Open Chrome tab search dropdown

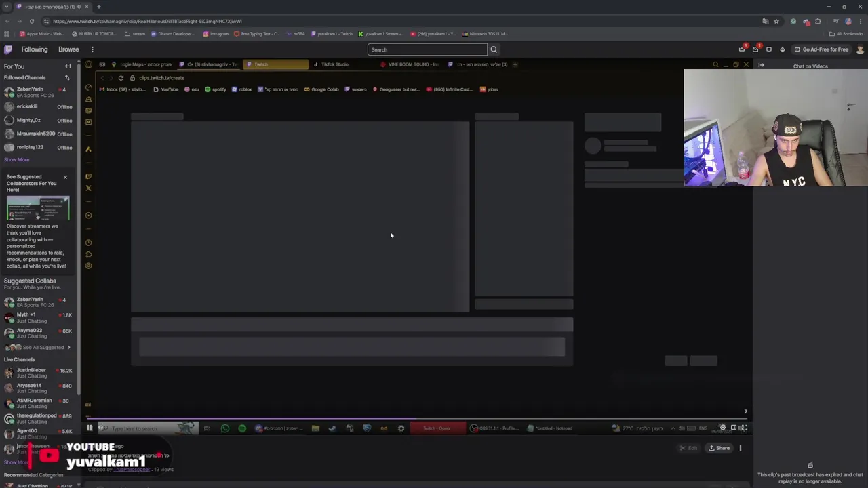click(7, 7)
